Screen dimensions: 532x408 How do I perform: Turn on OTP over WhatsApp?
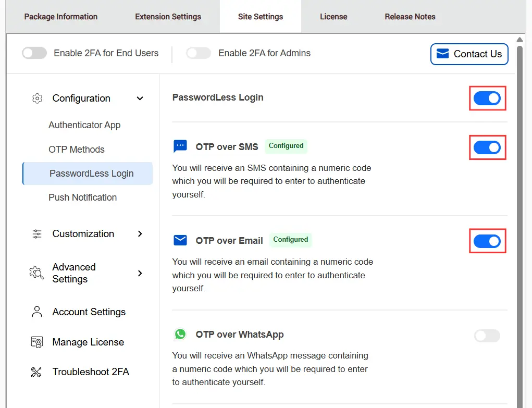(487, 336)
